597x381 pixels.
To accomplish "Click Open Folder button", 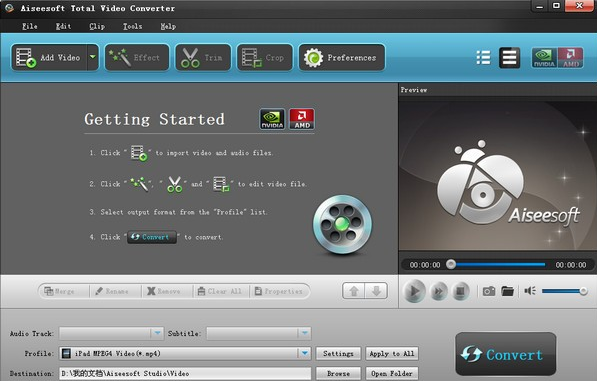I will 392,373.
